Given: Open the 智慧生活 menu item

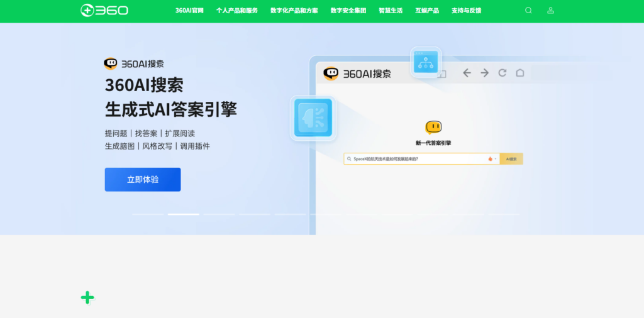Looking at the screenshot, I should [x=391, y=11].
